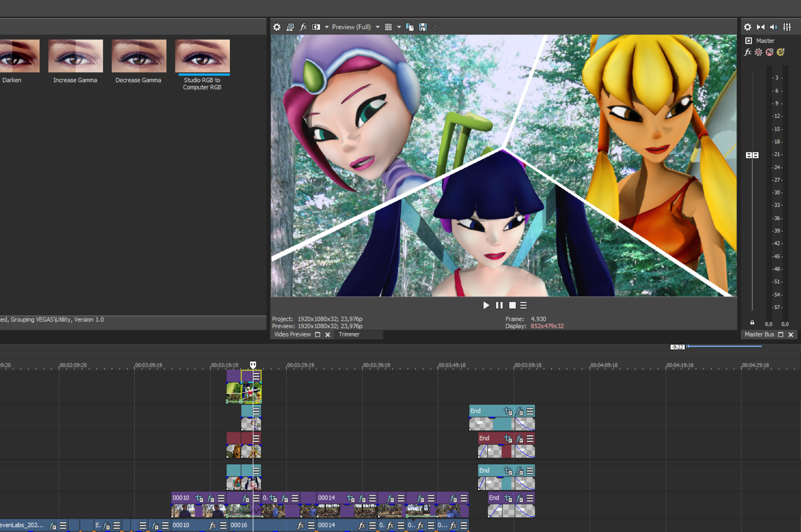
Task: Toggle the preview grid overlay
Action: (x=388, y=27)
